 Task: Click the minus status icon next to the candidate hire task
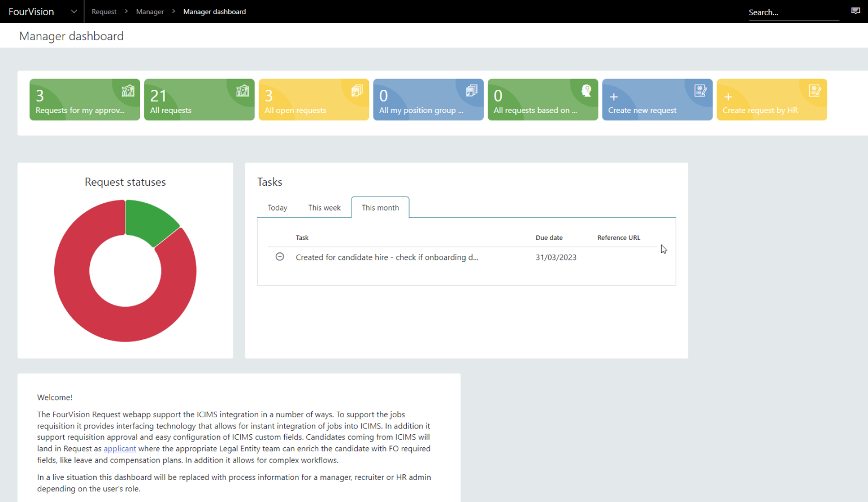pyautogui.click(x=280, y=256)
